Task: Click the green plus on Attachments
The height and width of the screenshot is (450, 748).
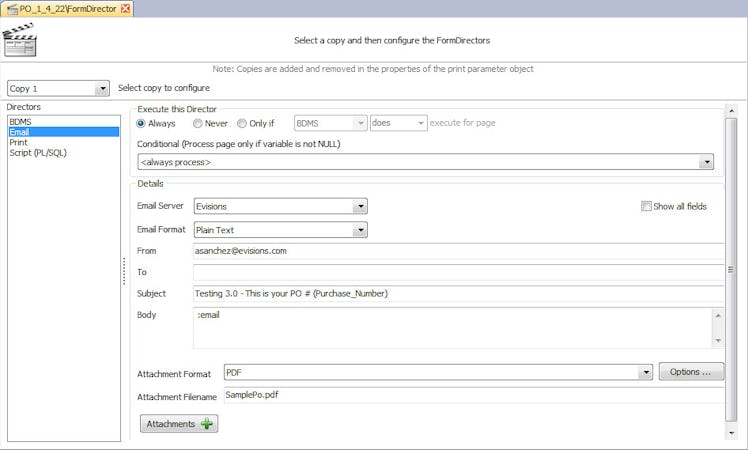Action: 207,424
